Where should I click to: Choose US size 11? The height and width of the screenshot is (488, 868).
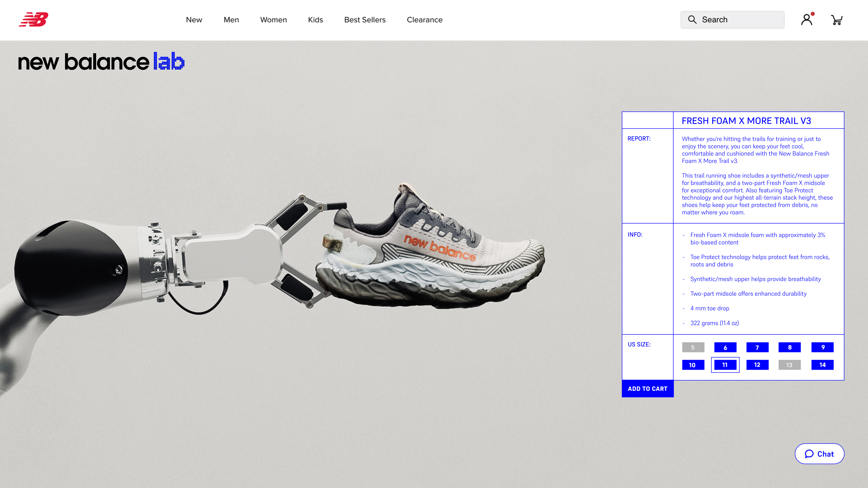[725, 365]
